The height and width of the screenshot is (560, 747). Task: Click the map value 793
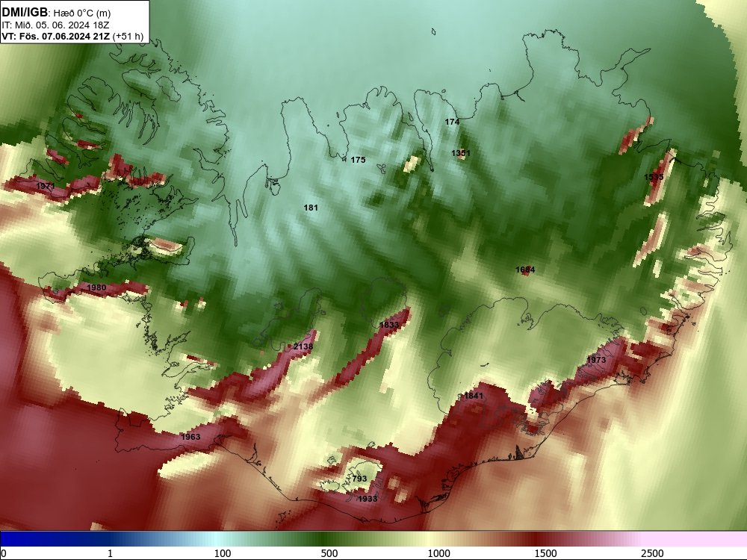click(x=360, y=479)
